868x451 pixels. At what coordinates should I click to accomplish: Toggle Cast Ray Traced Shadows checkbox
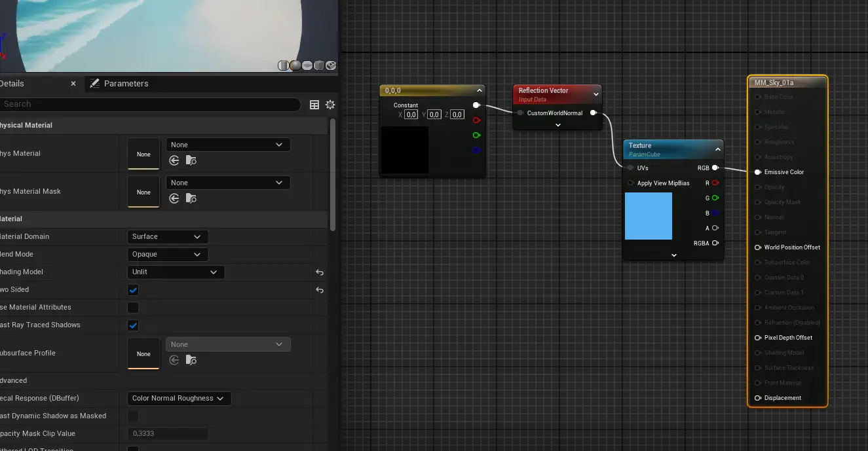pos(133,325)
